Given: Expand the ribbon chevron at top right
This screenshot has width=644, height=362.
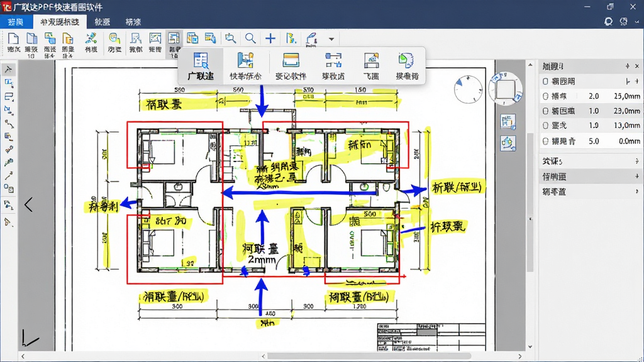Looking at the screenshot, I should pyautogui.click(x=638, y=22).
